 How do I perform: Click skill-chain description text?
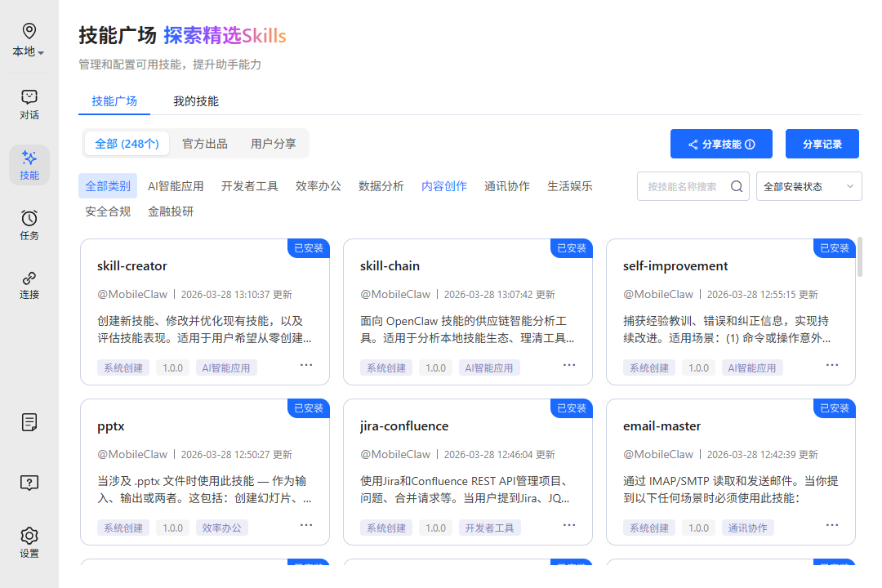click(x=467, y=330)
